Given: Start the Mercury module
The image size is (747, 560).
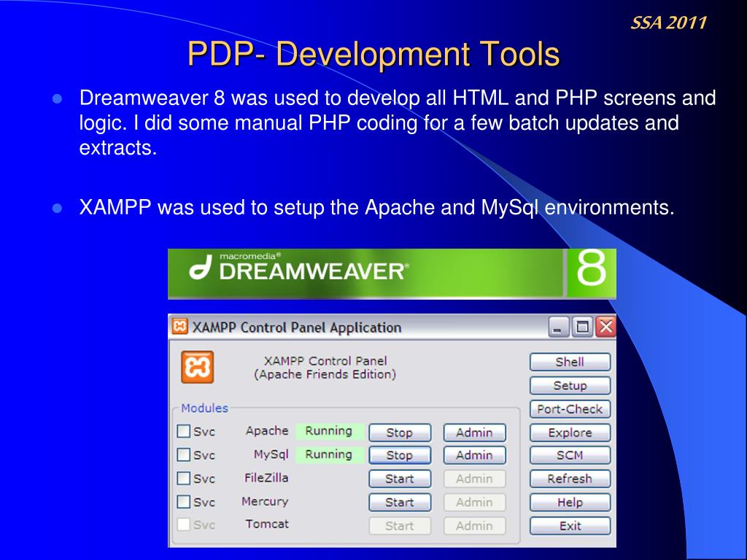Looking at the screenshot, I should (x=400, y=502).
